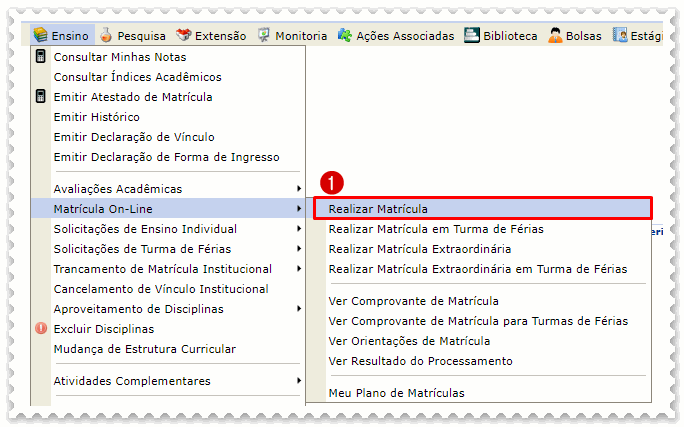Choose Realizar Matrícula Extraordinária option
The image size is (684, 427).
click(x=419, y=249)
